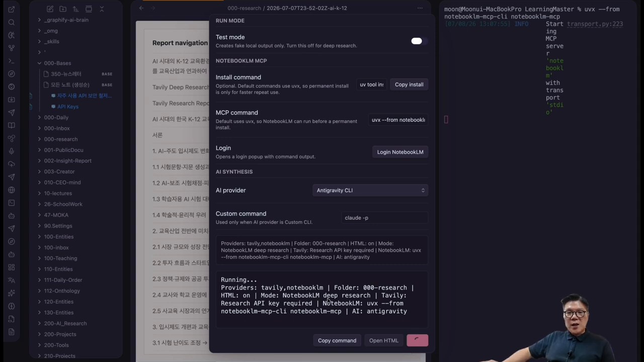Click the code file braces icon
644x362 pixels.
click(12, 319)
